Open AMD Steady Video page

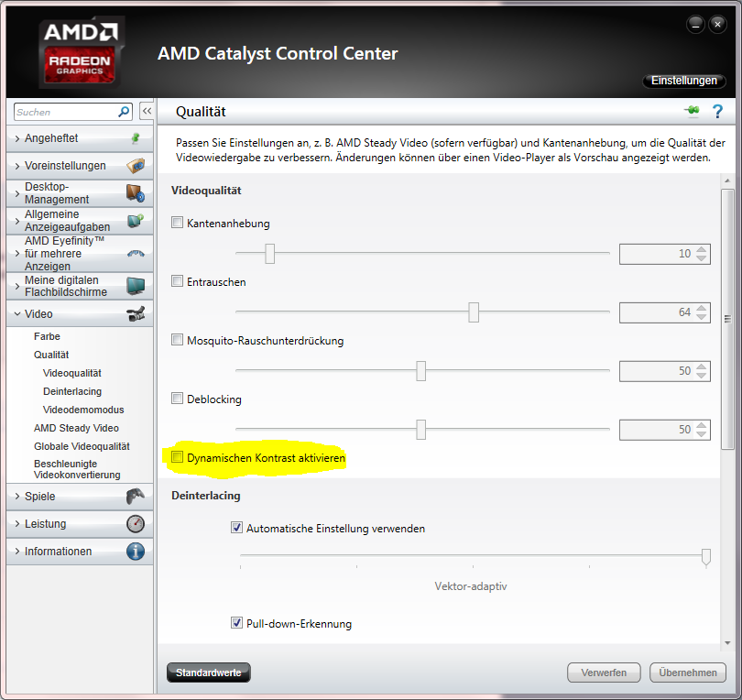[x=76, y=428]
